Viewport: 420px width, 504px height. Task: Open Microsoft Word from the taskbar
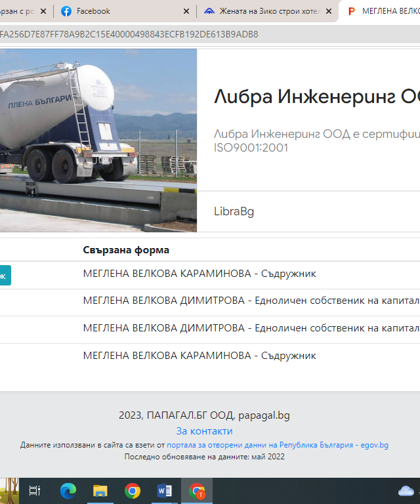coord(165,491)
